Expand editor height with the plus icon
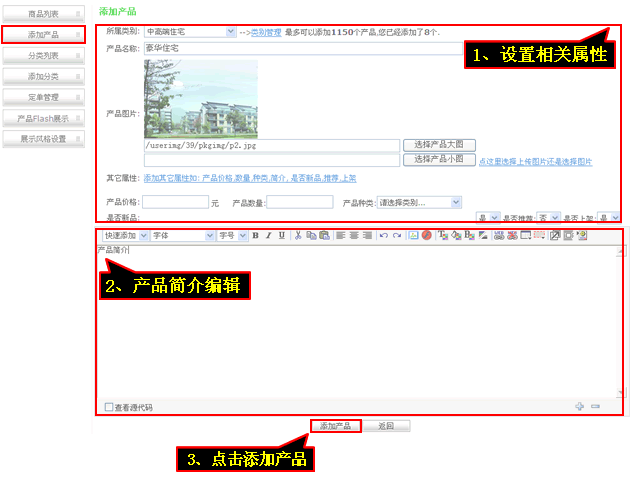The image size is (630, 480). click(579, 406)
